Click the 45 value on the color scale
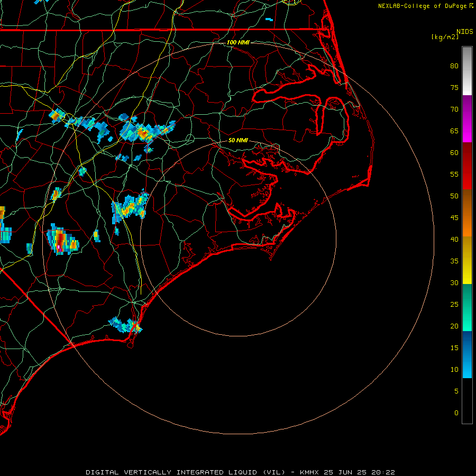Viewport: 476px width, 476px height. point(454,218)
